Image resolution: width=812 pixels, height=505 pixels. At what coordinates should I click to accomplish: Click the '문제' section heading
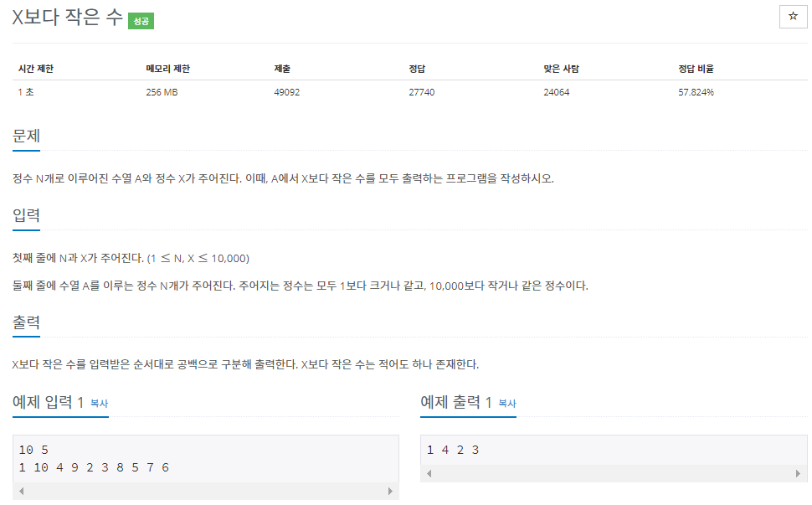coord(27,136)
